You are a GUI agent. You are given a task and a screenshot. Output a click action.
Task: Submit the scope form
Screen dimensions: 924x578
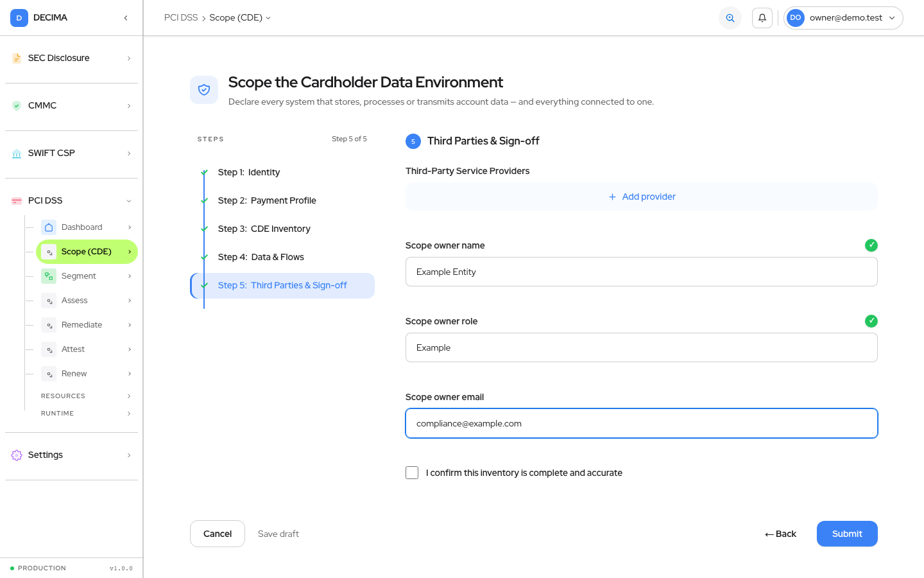coord(847,534)
